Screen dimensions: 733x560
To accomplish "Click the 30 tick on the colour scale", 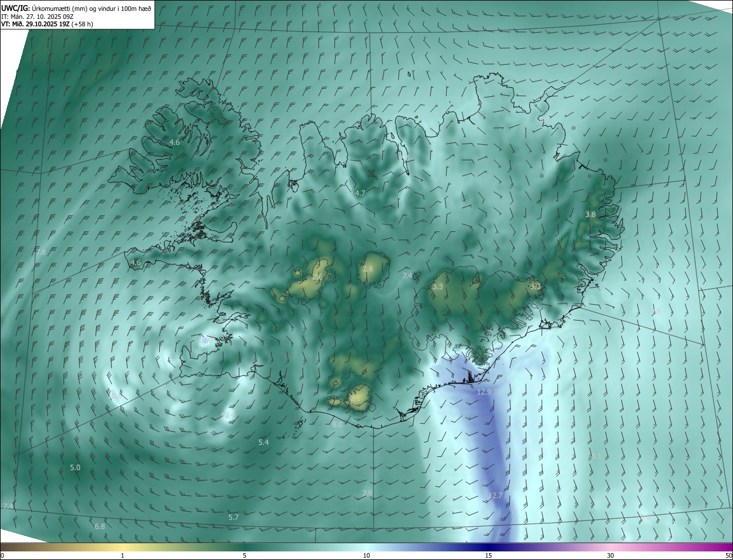I will click(610, 555).
